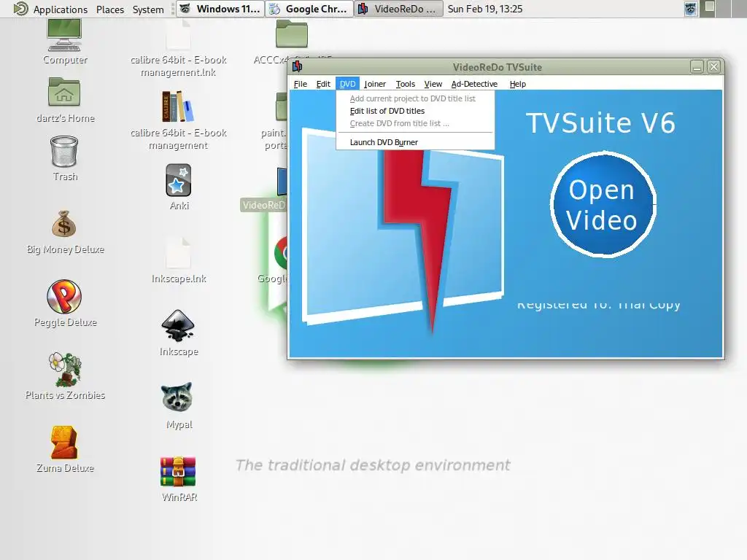Click the panel clock date and time
747x560 pixels.
(485, 9)
